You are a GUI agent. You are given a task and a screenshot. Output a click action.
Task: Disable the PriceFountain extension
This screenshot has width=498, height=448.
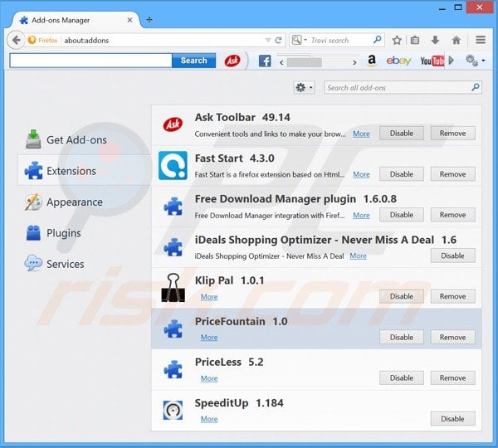pyautogui.click(x=402, y=337)
